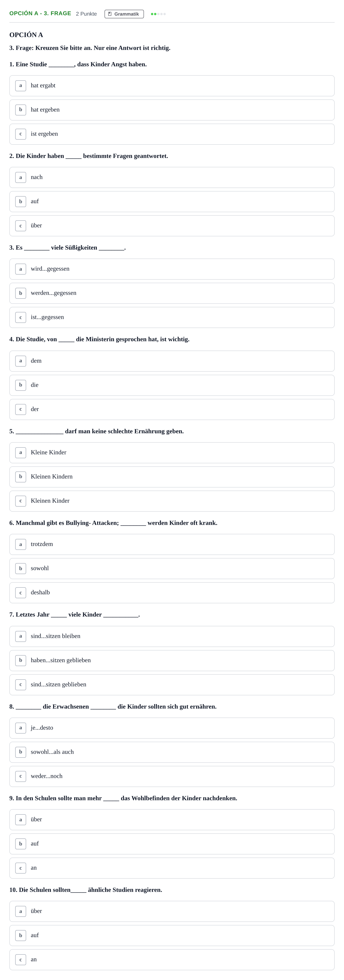
Task: Select 'über' for question 9
Action: tap(172, 820)
